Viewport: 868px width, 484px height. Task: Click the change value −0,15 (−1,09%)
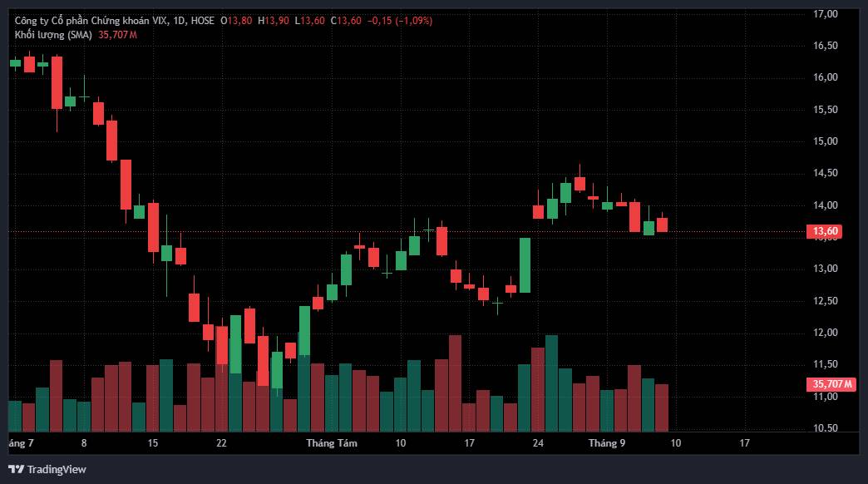tap(400, 21)
